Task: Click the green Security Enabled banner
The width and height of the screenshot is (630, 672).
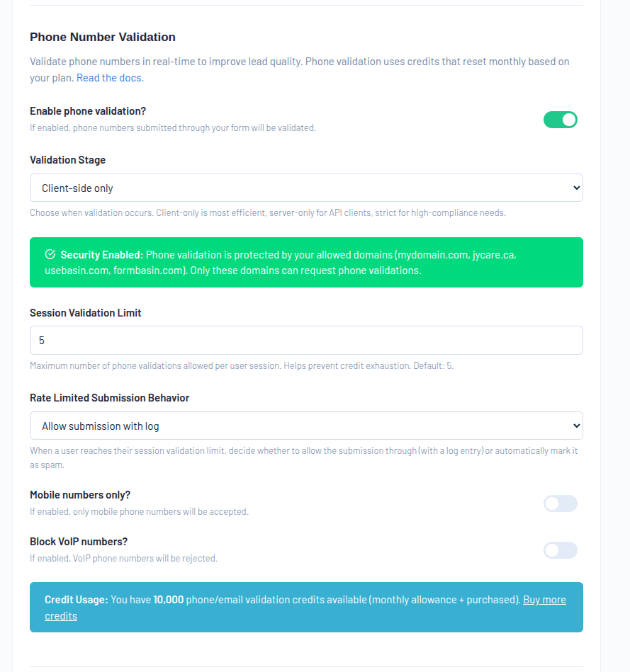Action: click(306, 261)
